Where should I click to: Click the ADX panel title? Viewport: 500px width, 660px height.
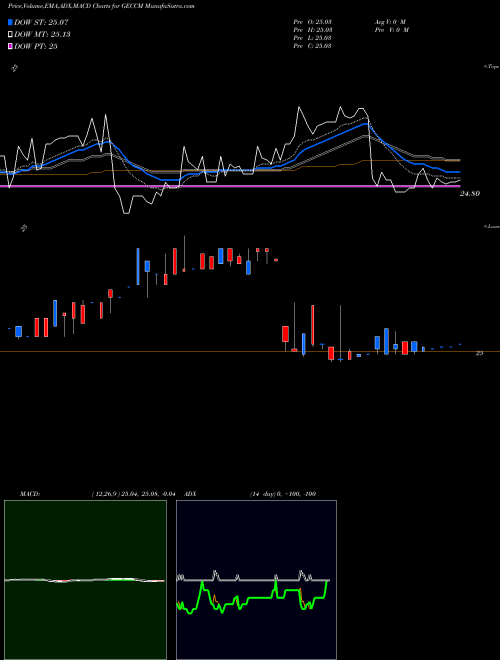pyautogui.click(x=190, y=494)
